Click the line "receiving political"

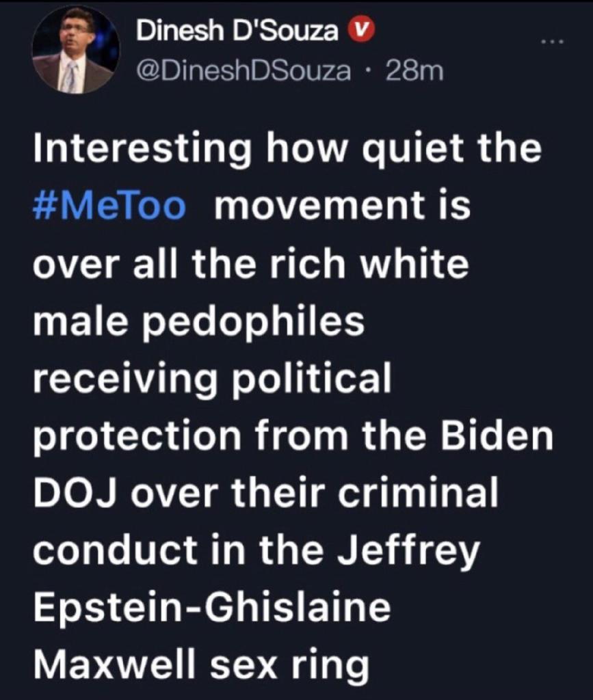[212, 379]
